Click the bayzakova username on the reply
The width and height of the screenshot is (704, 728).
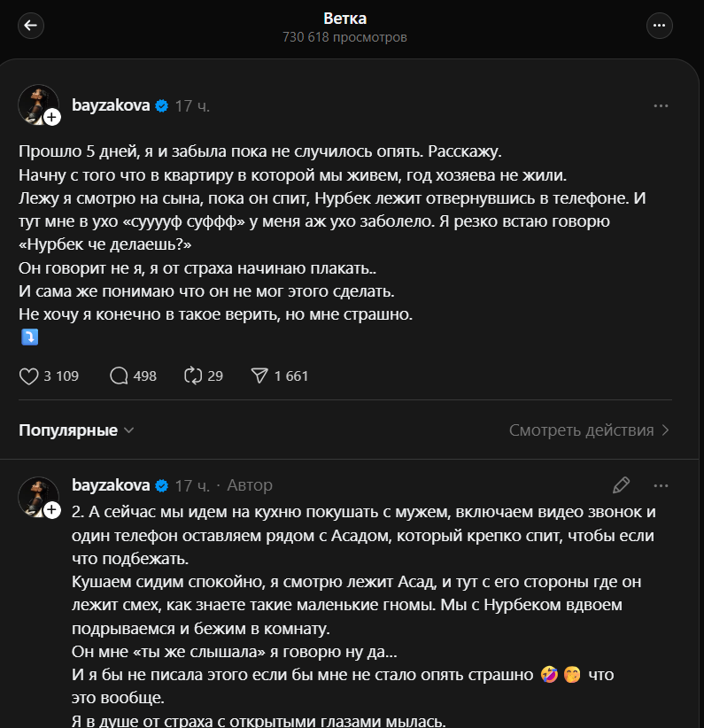[110, 485]
